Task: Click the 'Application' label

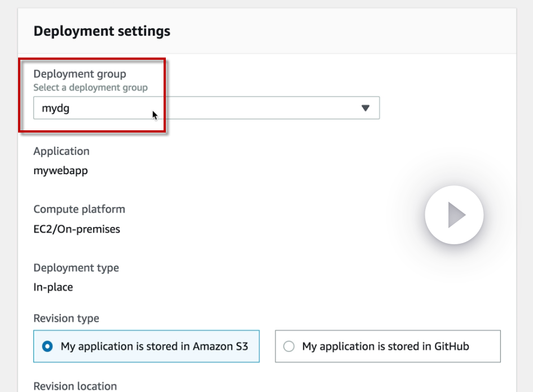Action: tap(61, 151)
